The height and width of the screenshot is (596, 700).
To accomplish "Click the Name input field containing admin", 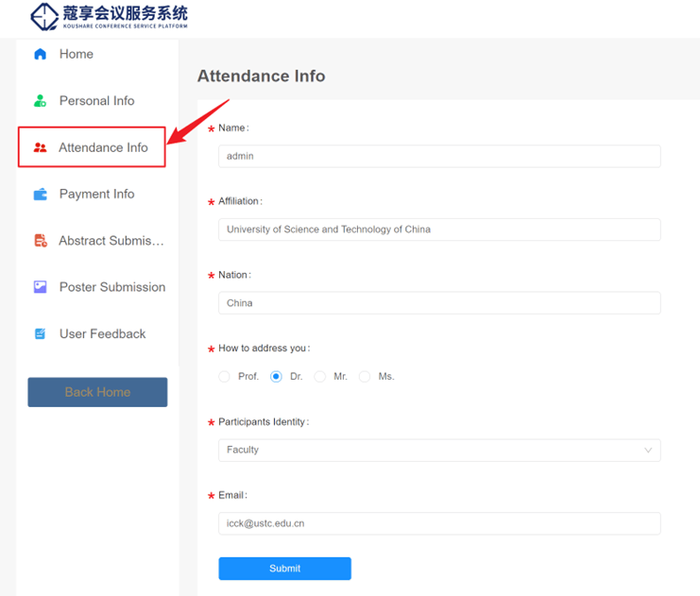I will [x=438, y=157].
